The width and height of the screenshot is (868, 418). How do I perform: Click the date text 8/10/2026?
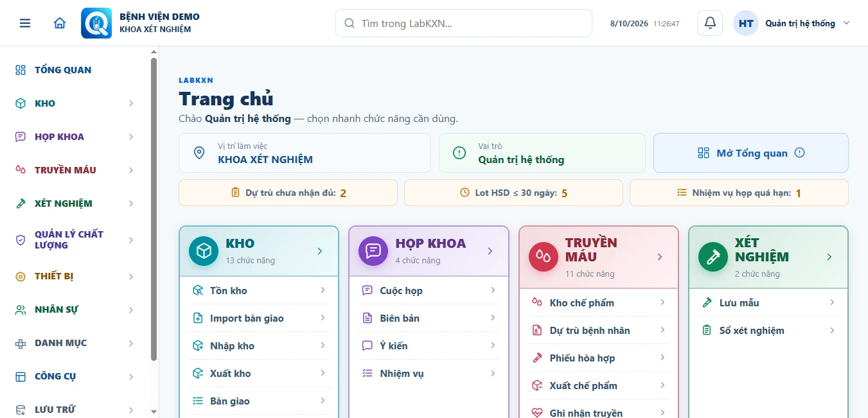tap(629, 24)
